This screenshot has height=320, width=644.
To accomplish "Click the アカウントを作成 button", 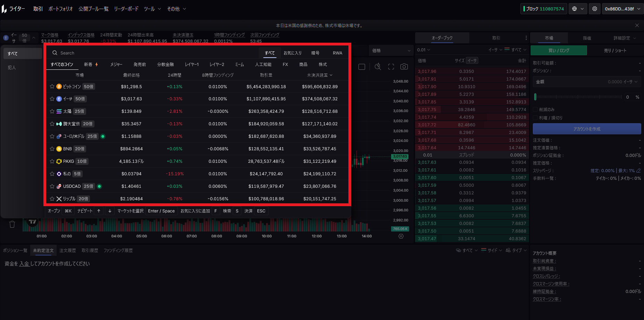I will tap(587, 129).
